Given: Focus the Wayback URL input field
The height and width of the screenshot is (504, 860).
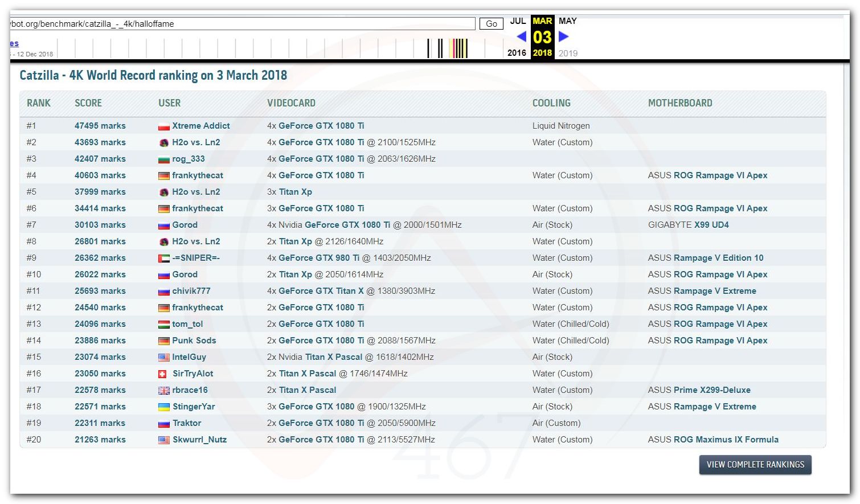Looking at the screenshot, I should pyautogui.click(x=243, y=23).
